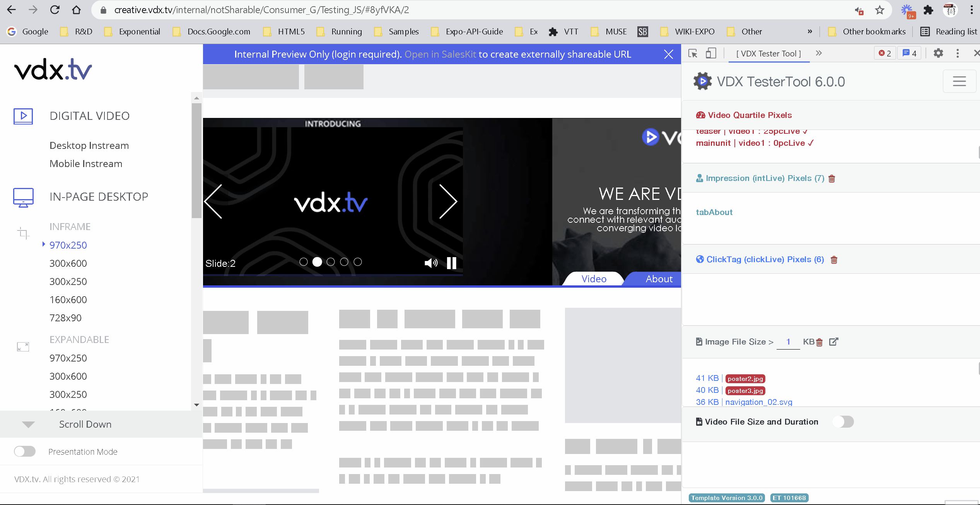The image size is (980, 505).
Task: Mute the ad video volume icon
Action: (x=431, y=263)
